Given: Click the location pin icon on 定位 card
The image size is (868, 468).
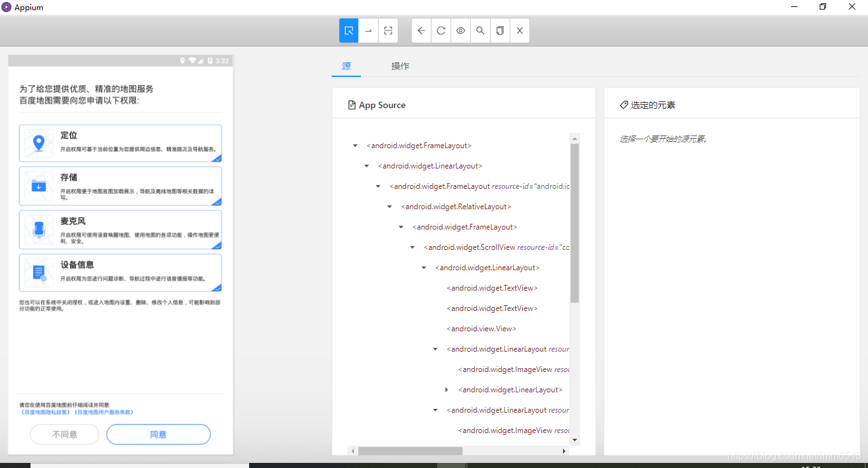Looking at the screenshot, I should tap(39, 144).
